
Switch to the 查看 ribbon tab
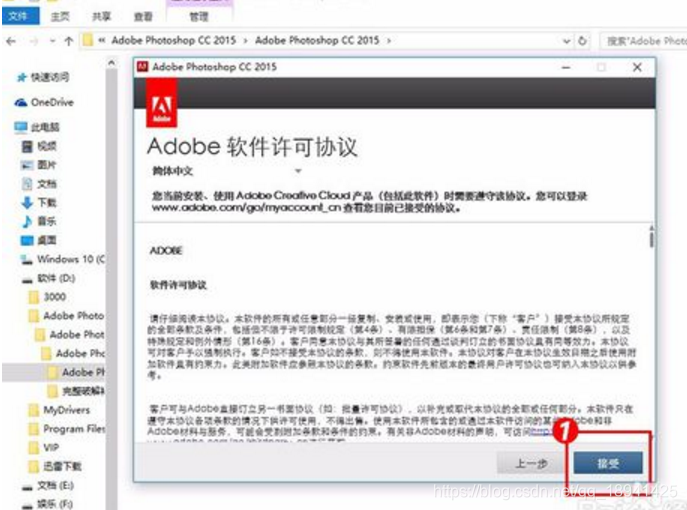pyautogui.click(x=143, y=17)
